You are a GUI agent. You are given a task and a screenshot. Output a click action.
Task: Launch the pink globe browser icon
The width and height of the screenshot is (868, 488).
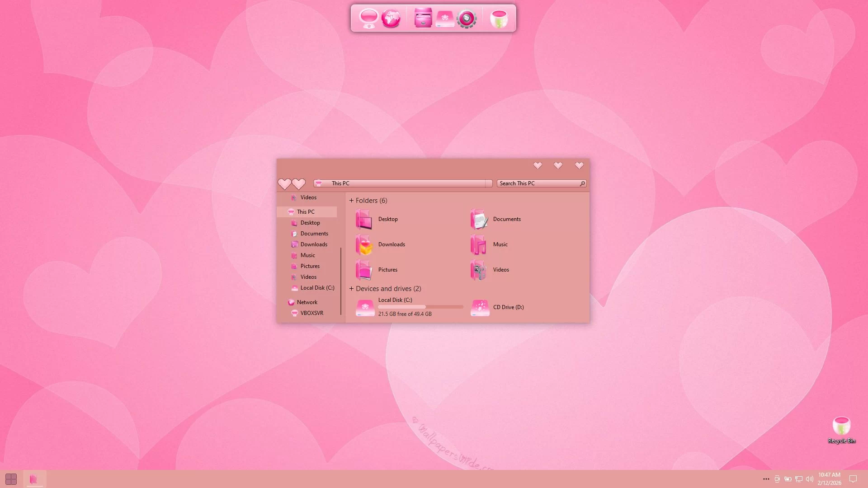[391, 19]
